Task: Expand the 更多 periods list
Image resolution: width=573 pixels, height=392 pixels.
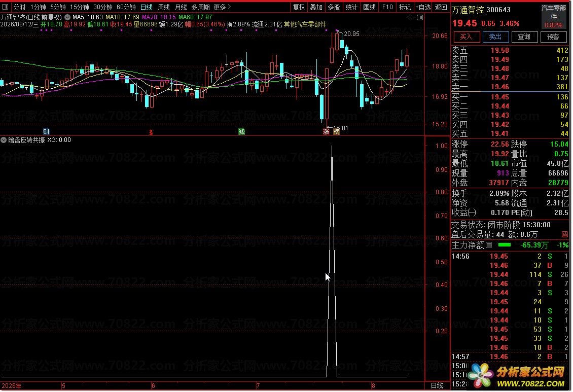Action: tap(222, 7)
